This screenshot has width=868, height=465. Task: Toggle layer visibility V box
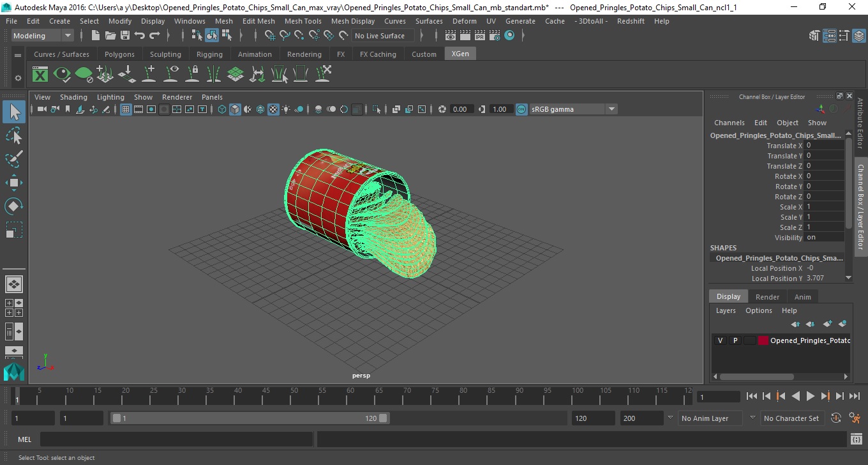[x=721, y=340]
